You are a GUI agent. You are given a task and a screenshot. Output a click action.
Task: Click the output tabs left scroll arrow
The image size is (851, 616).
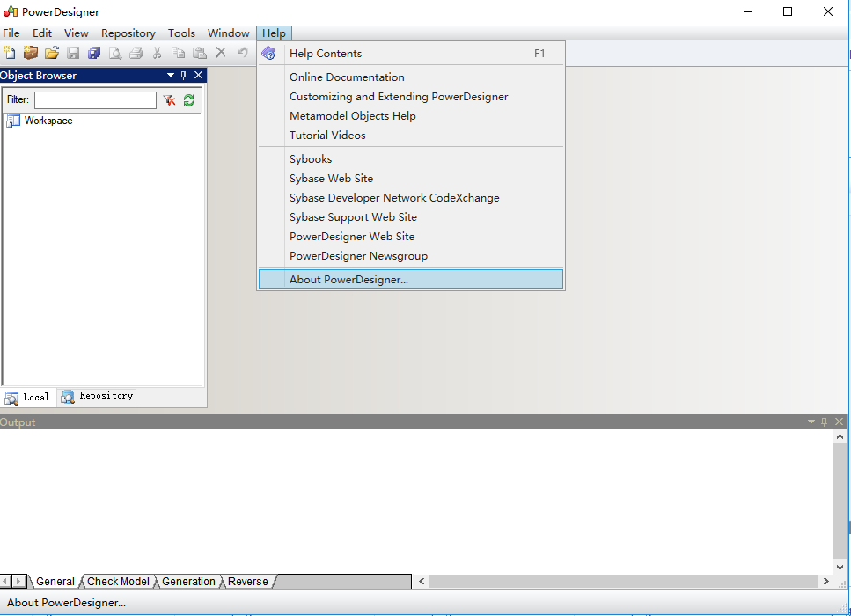(x=5, y=582)
